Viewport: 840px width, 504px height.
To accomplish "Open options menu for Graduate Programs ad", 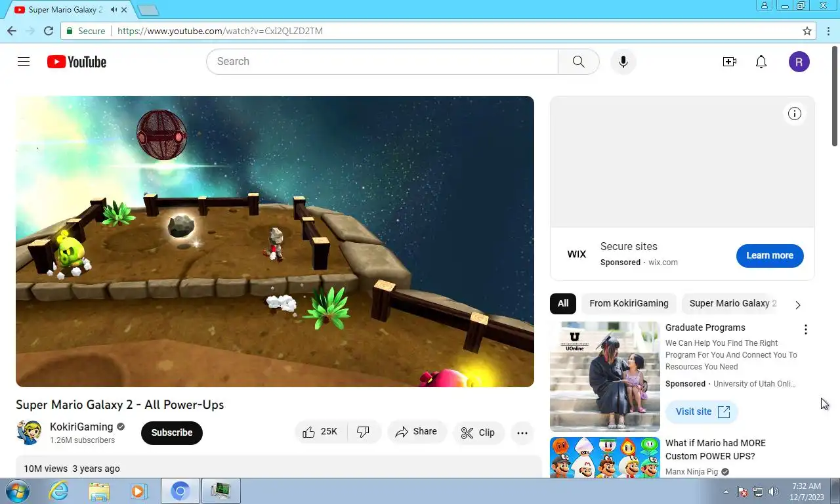I will click(806, 329).
